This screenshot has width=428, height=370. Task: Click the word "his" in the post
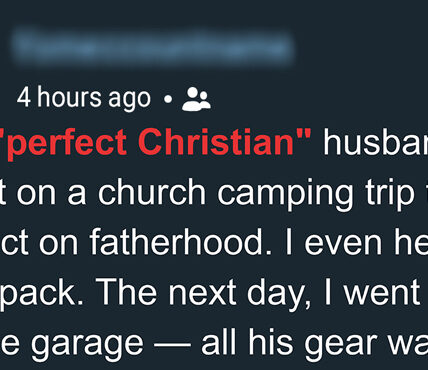click(271, 342)
